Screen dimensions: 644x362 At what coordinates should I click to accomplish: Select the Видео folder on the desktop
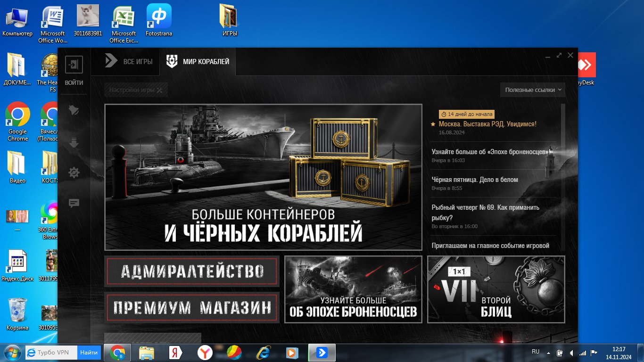[x=17, y=167]
